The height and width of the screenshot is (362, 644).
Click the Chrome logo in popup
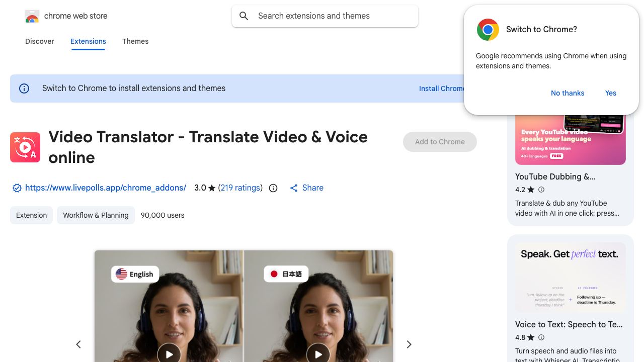click(488, 30)
